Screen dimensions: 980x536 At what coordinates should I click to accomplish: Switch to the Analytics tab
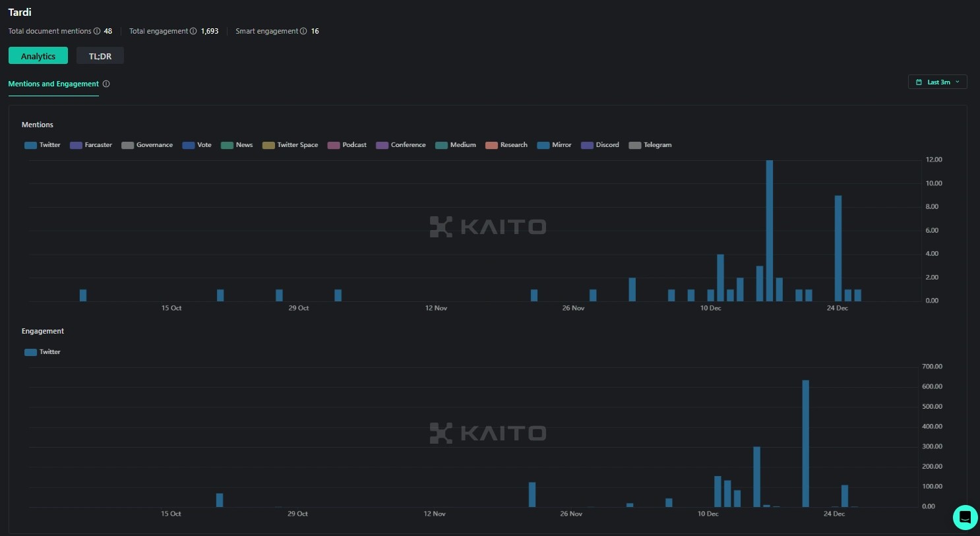click(x=38, y=56)
